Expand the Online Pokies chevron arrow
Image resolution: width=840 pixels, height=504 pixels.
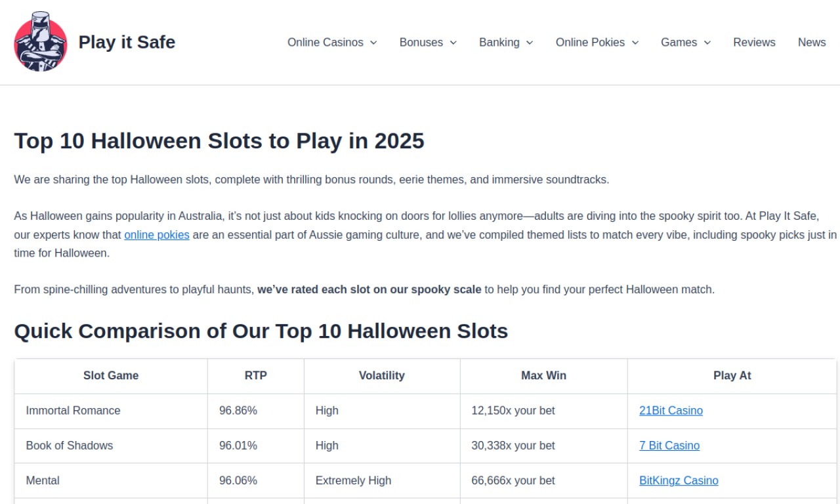tap(635, 42)
